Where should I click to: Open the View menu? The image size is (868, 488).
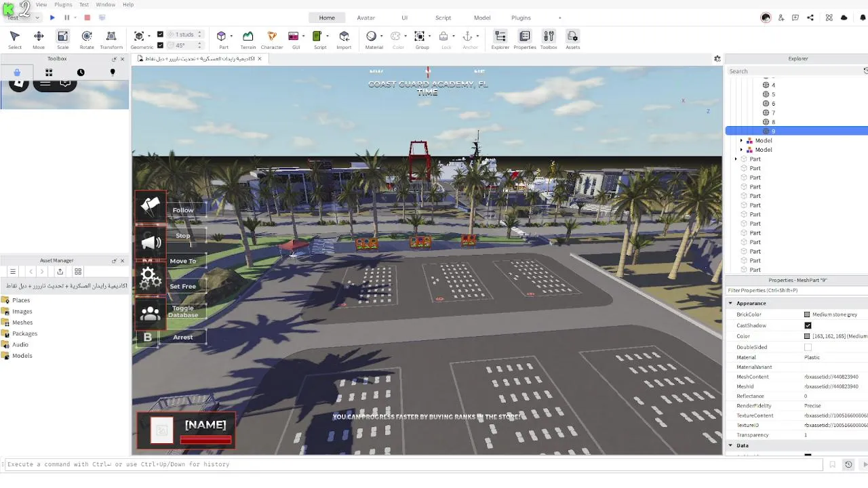(41, 5)
